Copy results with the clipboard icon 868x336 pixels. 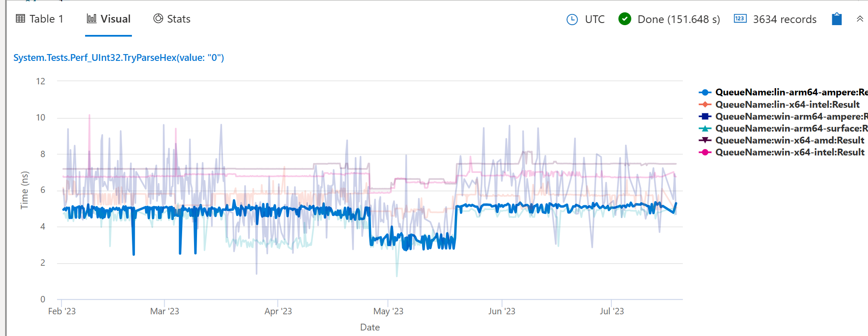(837, 19)
